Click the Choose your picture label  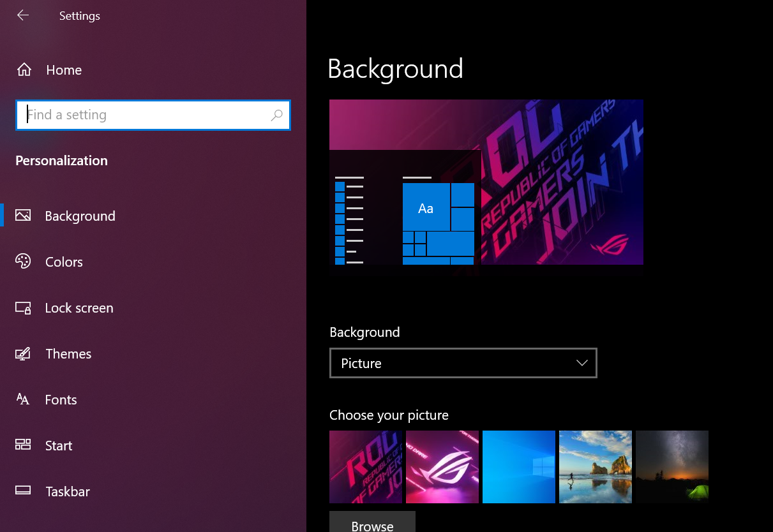coord(389,415)
